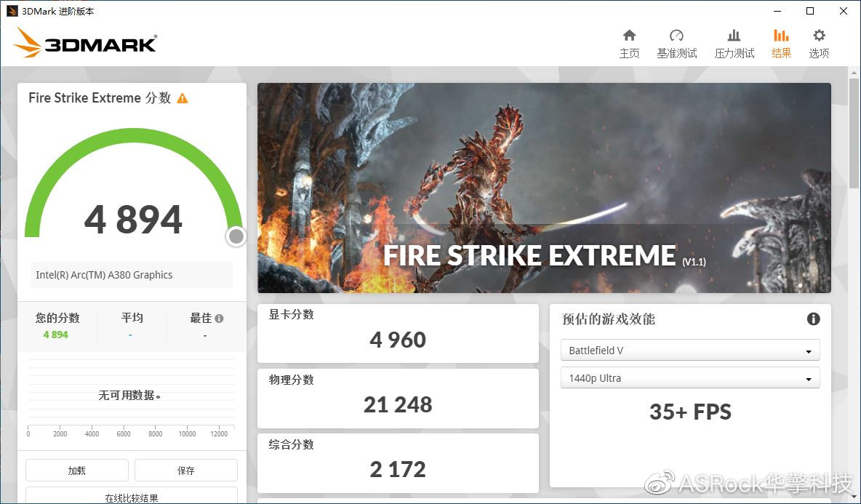Minimize the 3DMark window
The height and width of the screenshot is (504, 861).
(777, 11)
